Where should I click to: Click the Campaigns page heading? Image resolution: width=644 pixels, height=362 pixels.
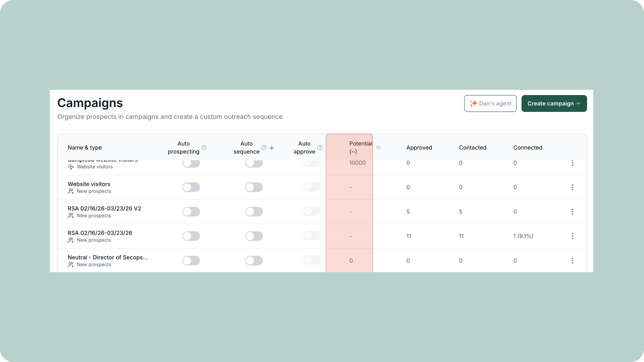point(90,103)
